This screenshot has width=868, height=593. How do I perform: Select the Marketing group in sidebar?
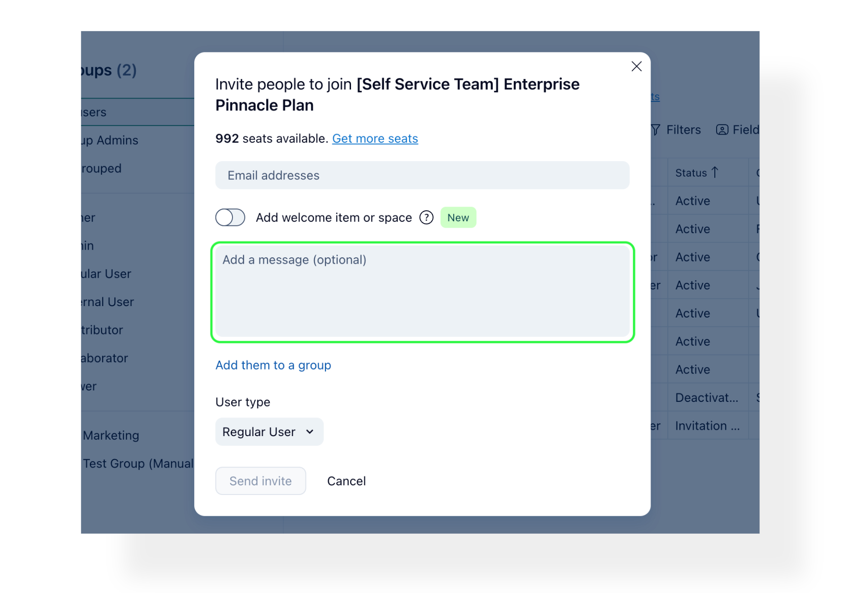point(111,435)
